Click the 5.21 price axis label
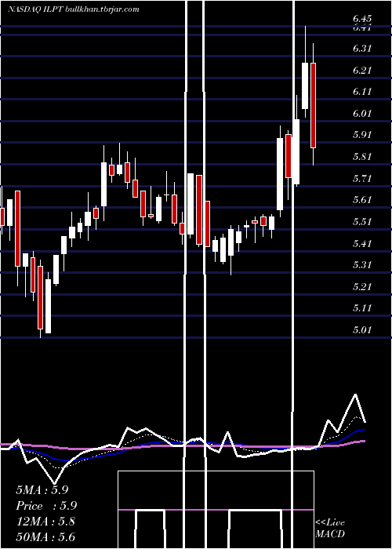392x549 pixels. click(x=362, y=286)
